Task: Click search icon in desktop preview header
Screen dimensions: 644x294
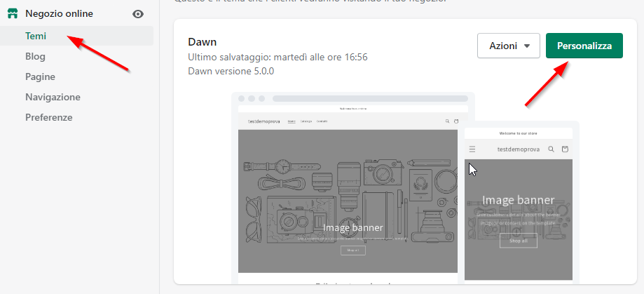Action: 446,121
